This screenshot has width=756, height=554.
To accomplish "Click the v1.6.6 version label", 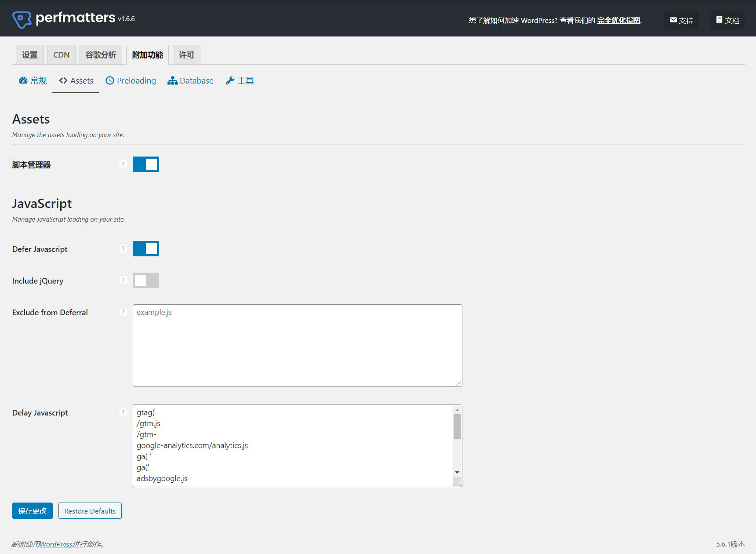I will point(126,19).
